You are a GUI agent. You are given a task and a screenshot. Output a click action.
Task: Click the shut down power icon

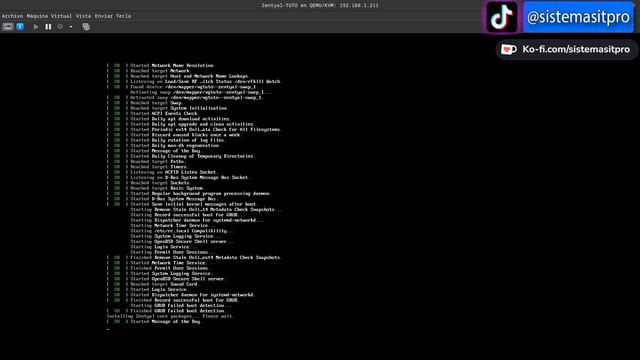coord(60,27)
